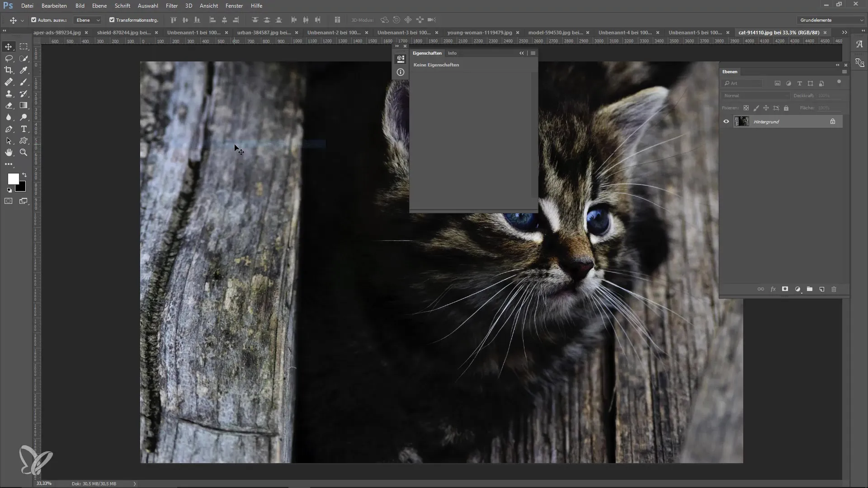Toggle the layer filter on/off switch
The height and width of the screenshot is (488, 868).
tap(839, 82)
